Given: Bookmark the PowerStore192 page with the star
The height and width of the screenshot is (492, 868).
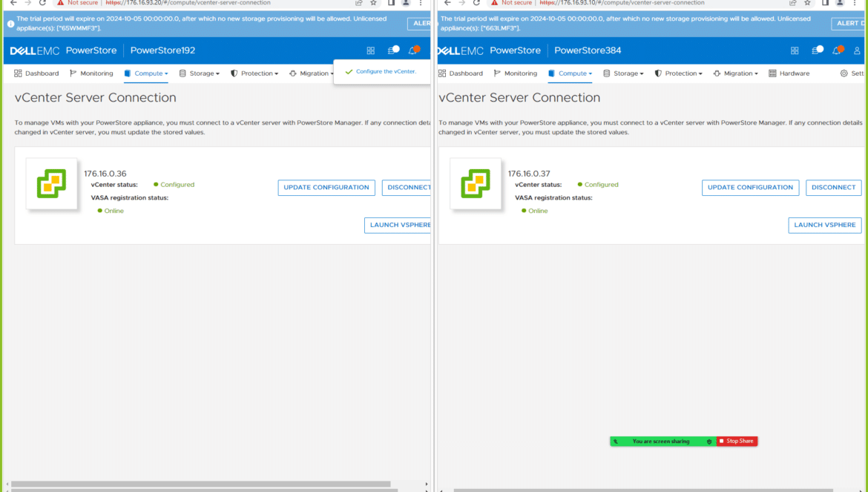Looking at the screenshot, I should [x=374, y=3].
